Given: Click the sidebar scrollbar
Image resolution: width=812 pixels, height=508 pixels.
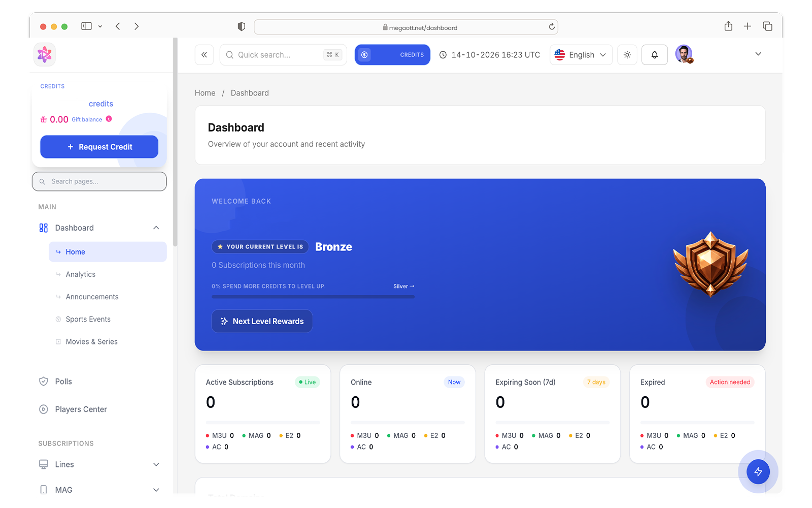Looking at the screenshot, I should 175,142.
